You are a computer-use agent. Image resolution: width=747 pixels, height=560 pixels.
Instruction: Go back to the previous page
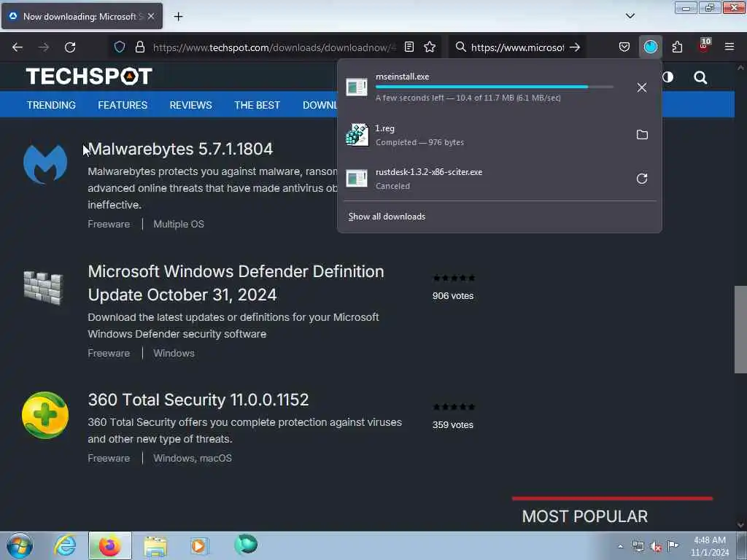[18, 47]
